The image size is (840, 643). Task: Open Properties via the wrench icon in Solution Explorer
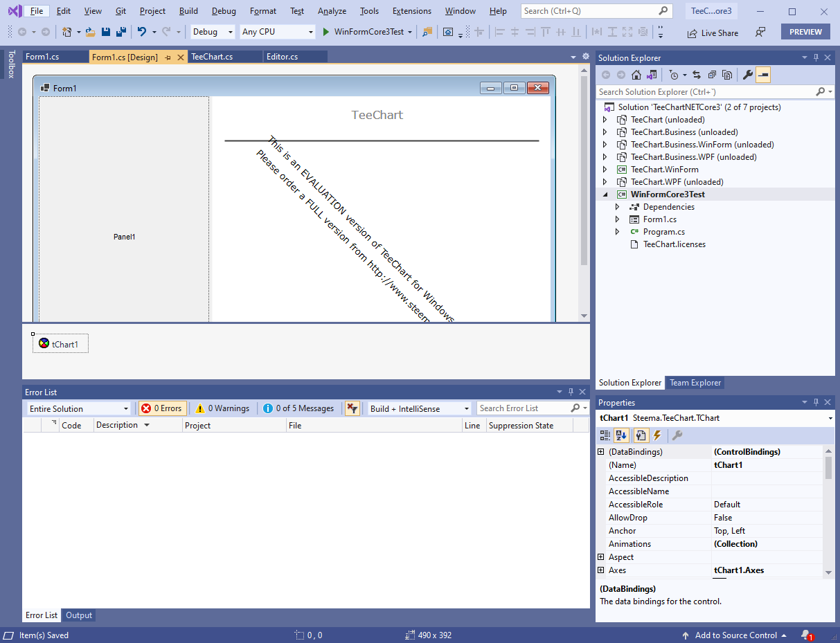tap(748, 75)
